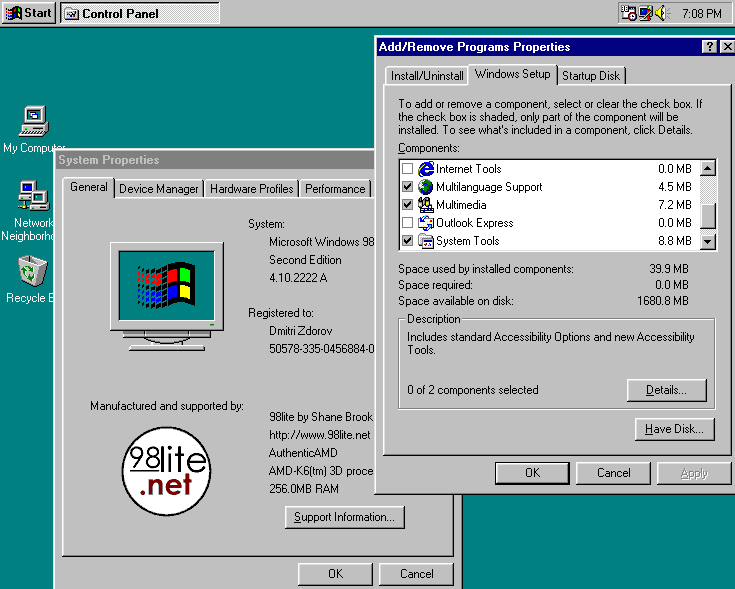The width and height of the screenshot is (735, 589).
Task: Click the Multilanguage Support globe icon
Action: pyautogui.click(x=426, y=186)
